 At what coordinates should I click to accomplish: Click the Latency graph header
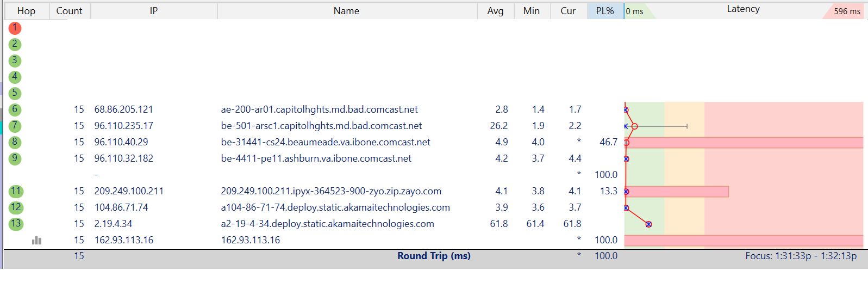tap(743, 10)
